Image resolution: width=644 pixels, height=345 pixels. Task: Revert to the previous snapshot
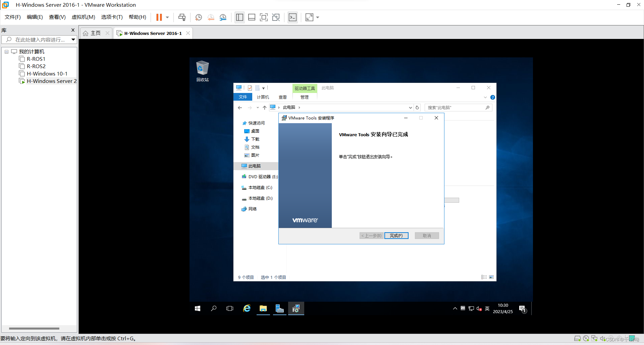coord(211,17)
